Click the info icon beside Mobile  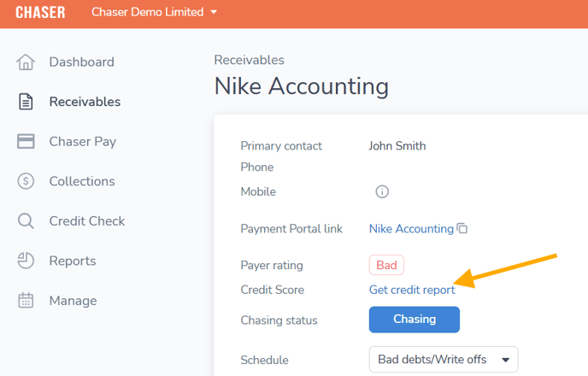382,191
